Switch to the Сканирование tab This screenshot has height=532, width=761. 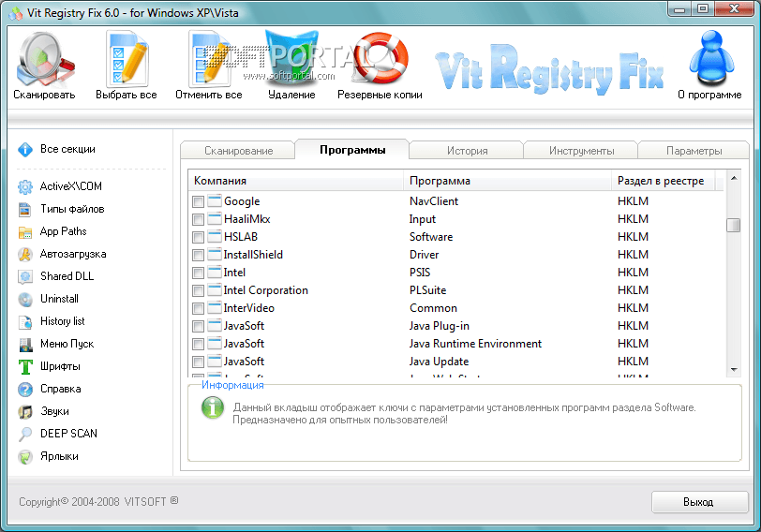[x=238, y=151]
